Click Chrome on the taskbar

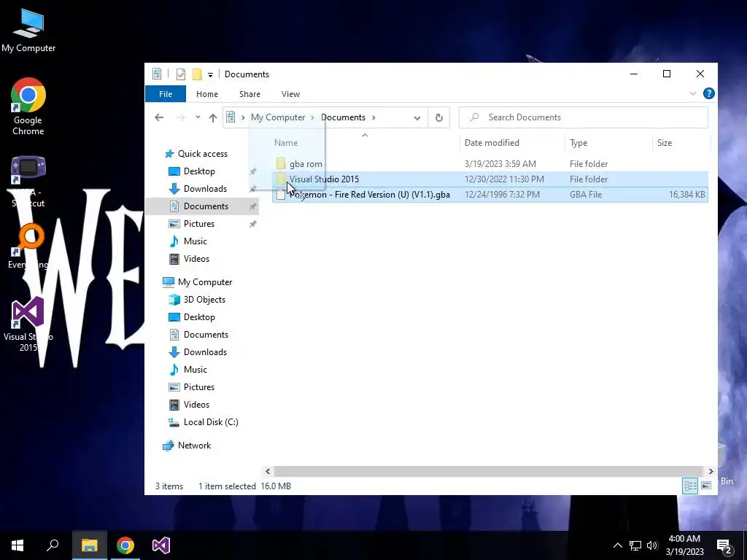pos(125,545)
